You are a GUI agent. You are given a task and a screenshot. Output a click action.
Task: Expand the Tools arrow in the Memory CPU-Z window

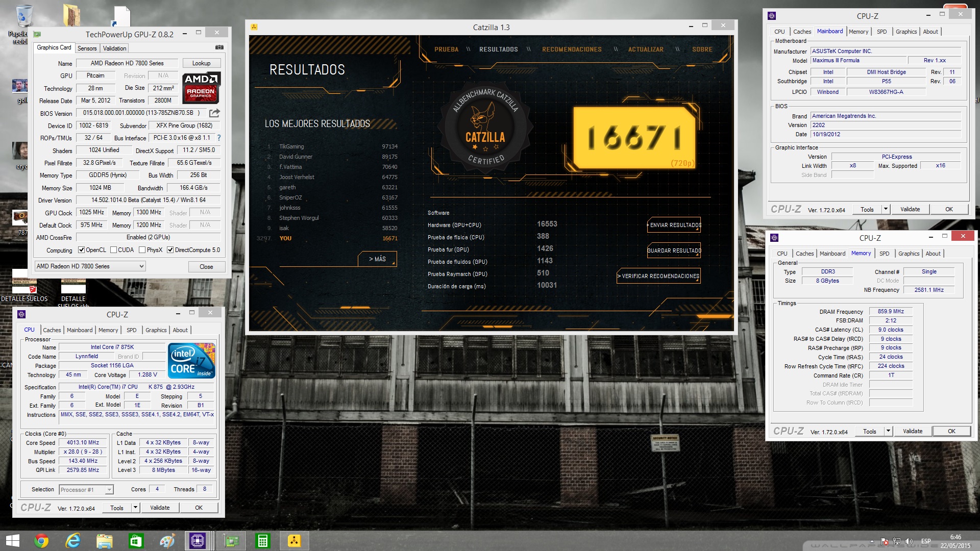click(x=888, y=431)
